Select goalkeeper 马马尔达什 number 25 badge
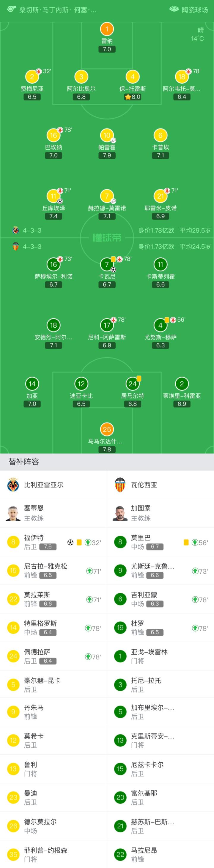Viewport: 214px width, 868px height. [x=107, y=429]
